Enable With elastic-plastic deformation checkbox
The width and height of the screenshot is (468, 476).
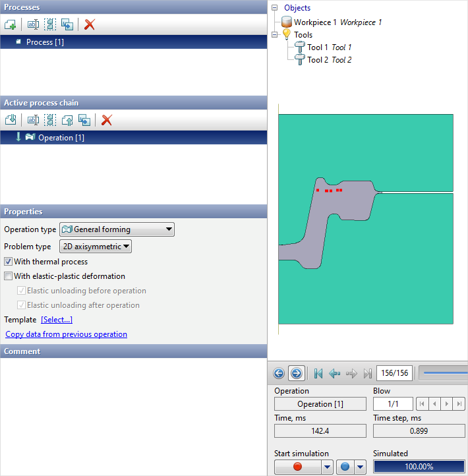pyautogui.click(x=9, y=276)
